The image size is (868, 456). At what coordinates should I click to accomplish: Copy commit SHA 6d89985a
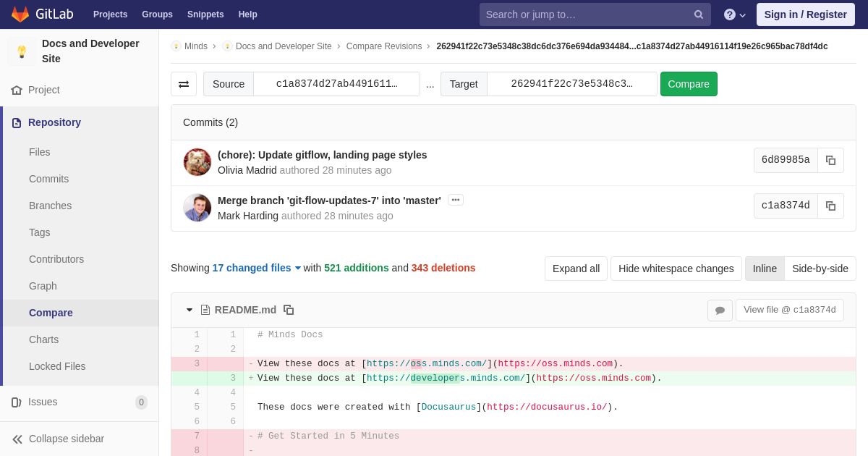pos(830,160)
